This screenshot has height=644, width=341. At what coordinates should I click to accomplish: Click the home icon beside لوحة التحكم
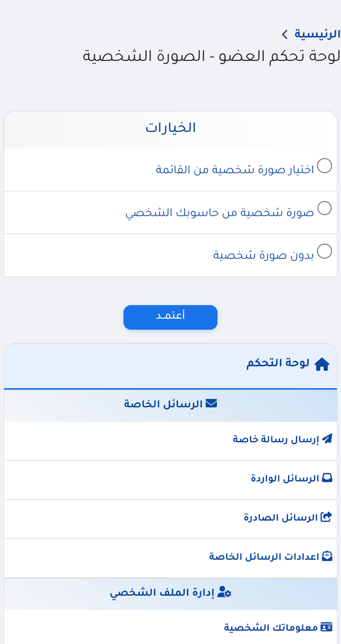pos(322,364)
